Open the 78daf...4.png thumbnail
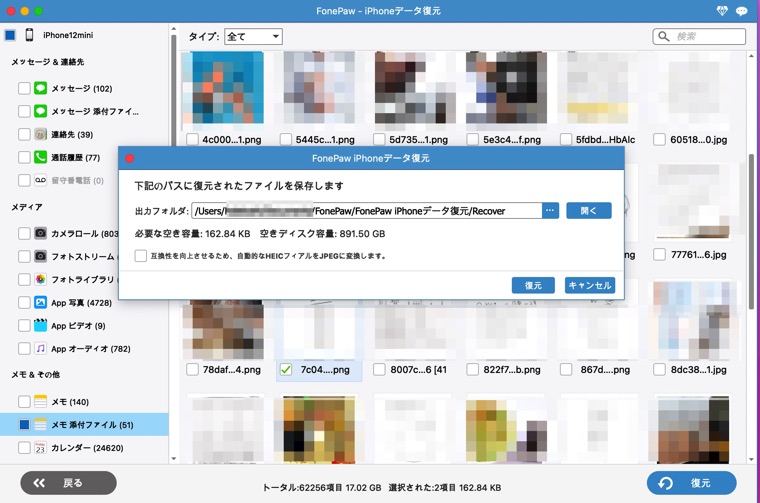This screenshot has width=760, height=503. (x=223, y=330)
